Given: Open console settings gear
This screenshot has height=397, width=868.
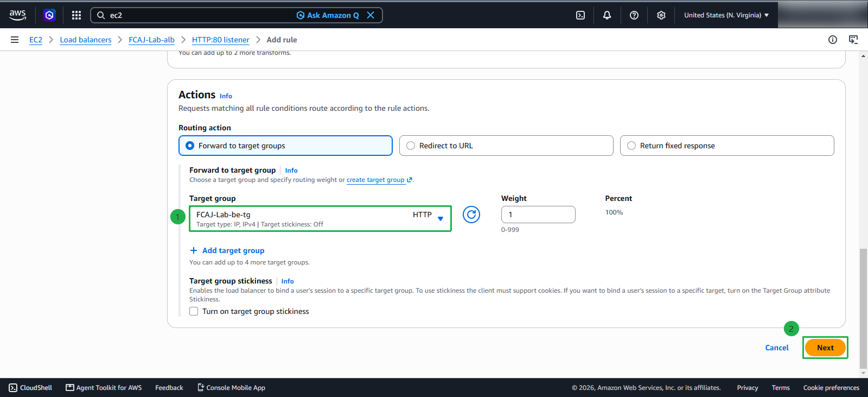Looking at the screenshot, I should tap(661, 15).
